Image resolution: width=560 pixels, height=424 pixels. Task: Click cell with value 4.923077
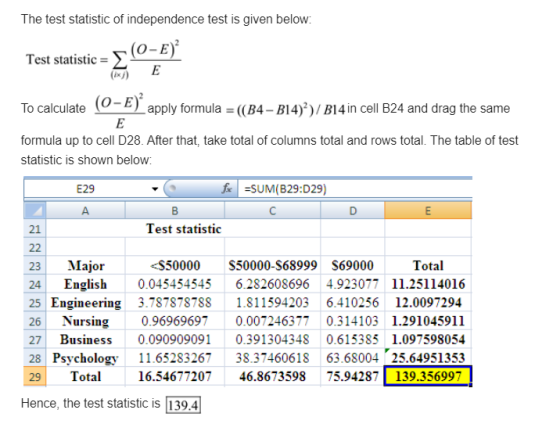pyautogui.click(x=352, y=284)
